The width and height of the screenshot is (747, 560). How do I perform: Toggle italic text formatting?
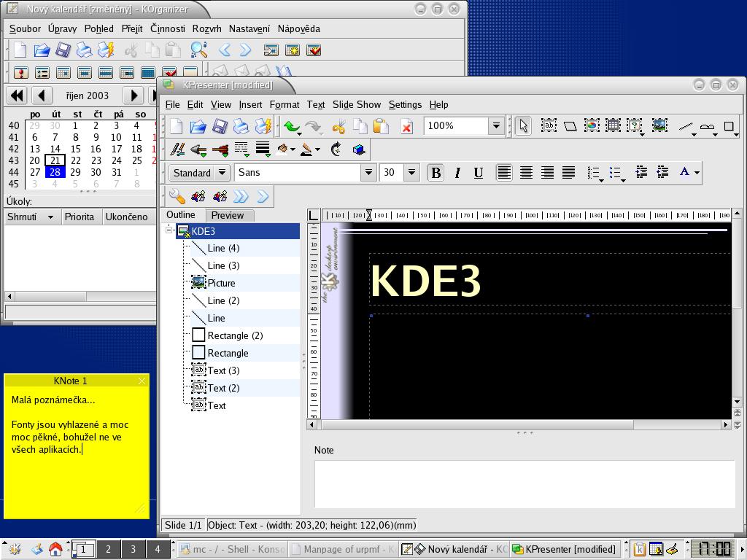pyautogui.click(x=457, y=173)
